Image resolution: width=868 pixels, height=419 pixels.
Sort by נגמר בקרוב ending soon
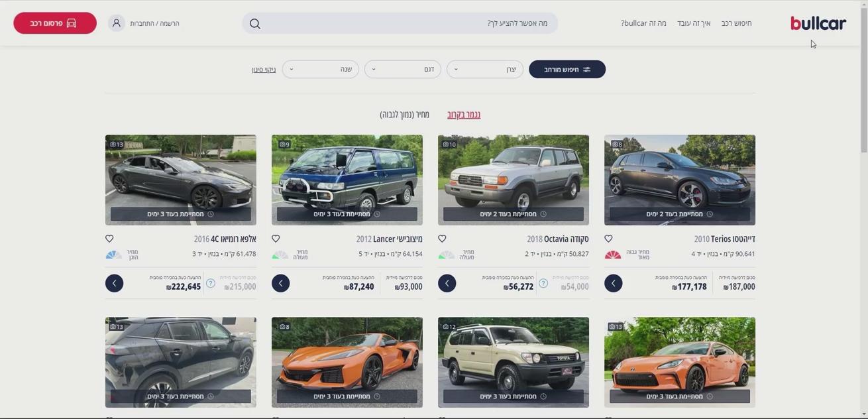(464, 115)
